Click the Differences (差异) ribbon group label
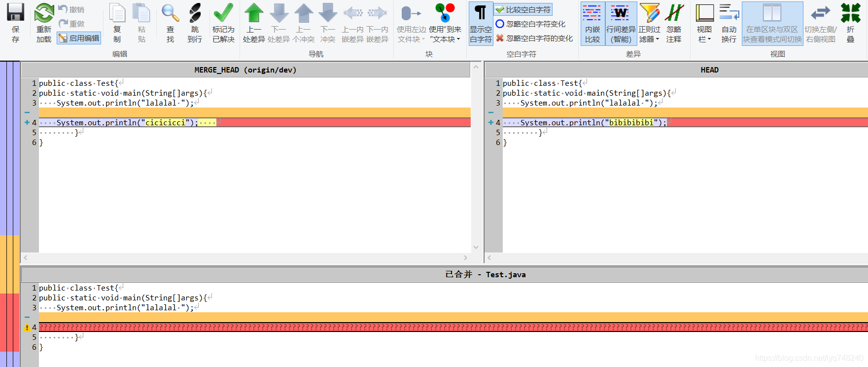 pyautogui.click(x=633, y=54)
